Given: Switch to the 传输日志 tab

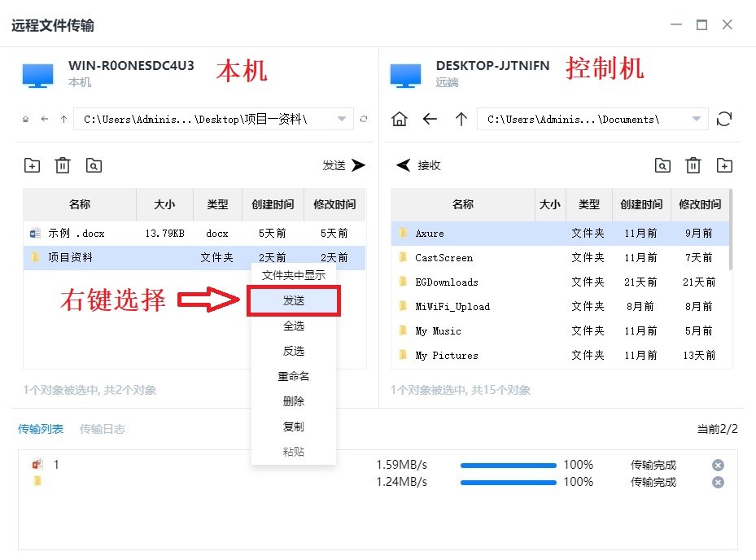Looking at the screenshot, I should pos(103,429).
